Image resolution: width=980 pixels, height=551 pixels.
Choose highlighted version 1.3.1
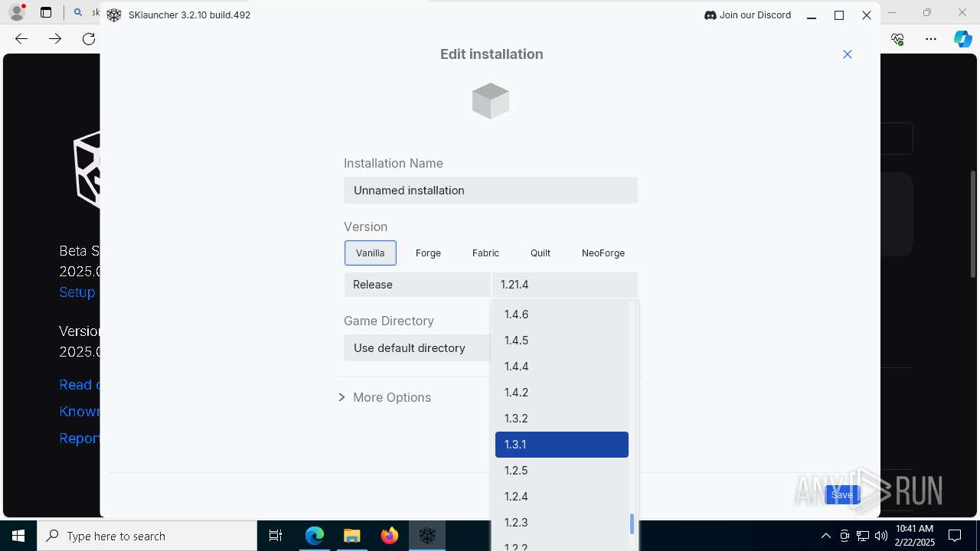562,445
